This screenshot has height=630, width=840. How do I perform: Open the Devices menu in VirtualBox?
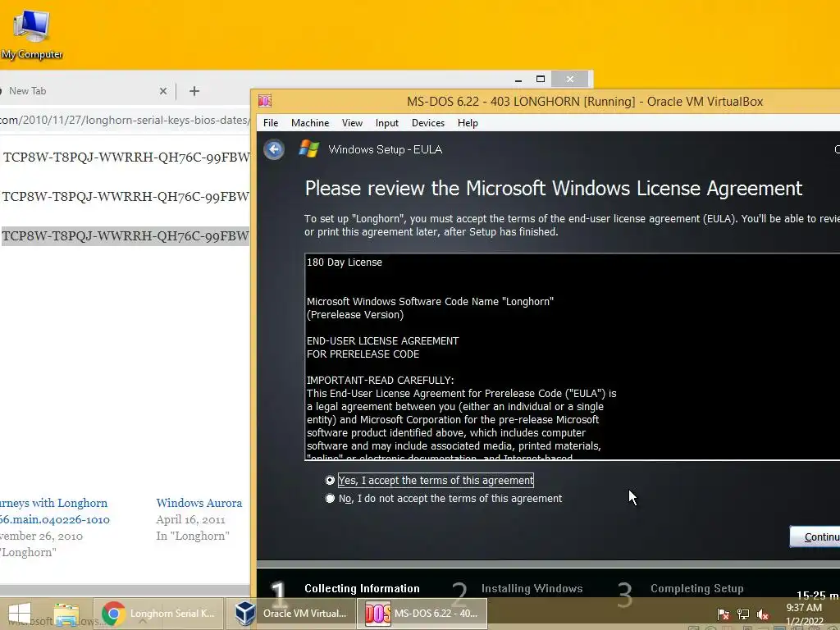click(428, 123)
